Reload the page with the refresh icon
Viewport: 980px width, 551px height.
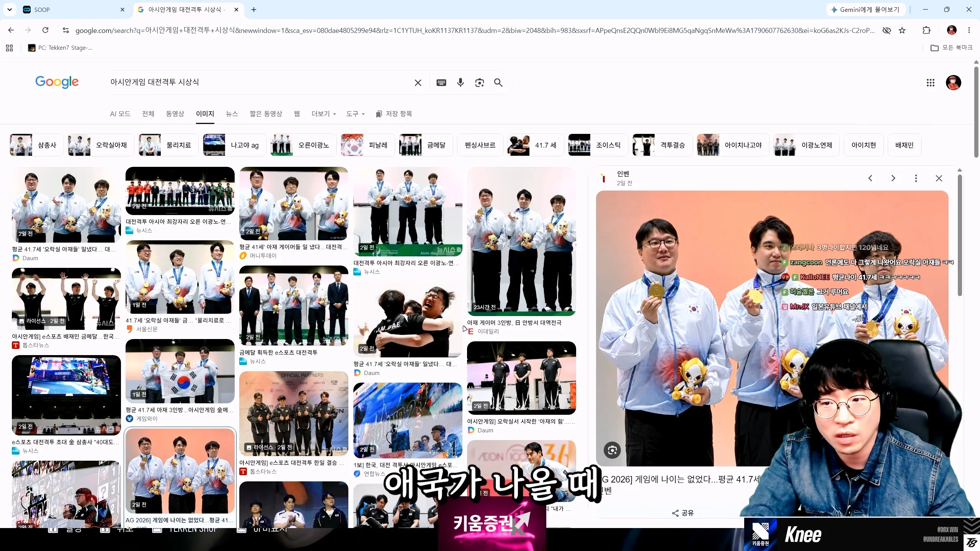point(45,30)
